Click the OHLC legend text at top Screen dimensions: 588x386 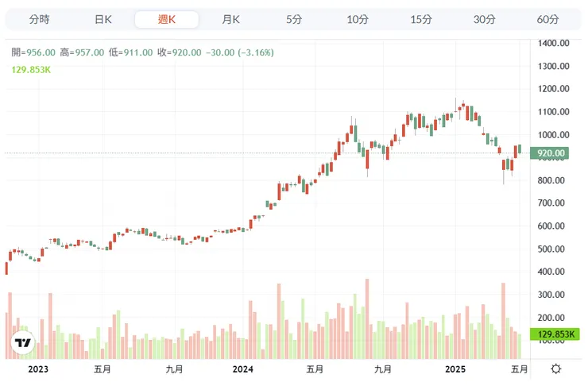click(143, 52)
